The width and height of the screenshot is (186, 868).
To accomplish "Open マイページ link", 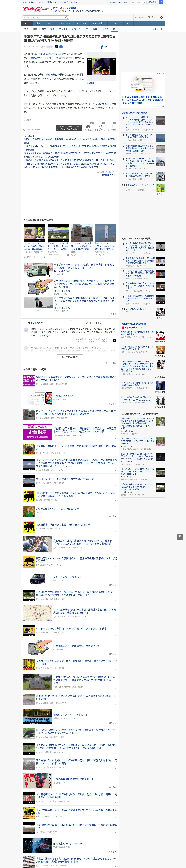I will [139, 17].
